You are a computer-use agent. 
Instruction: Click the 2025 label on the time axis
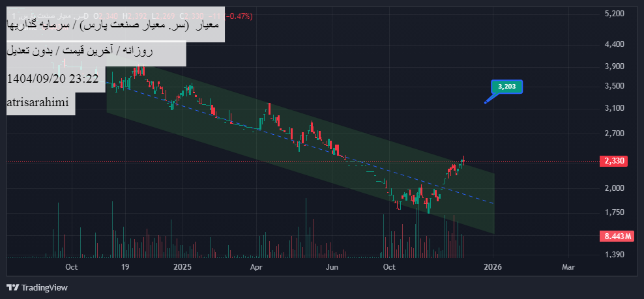tap(183, 266)
